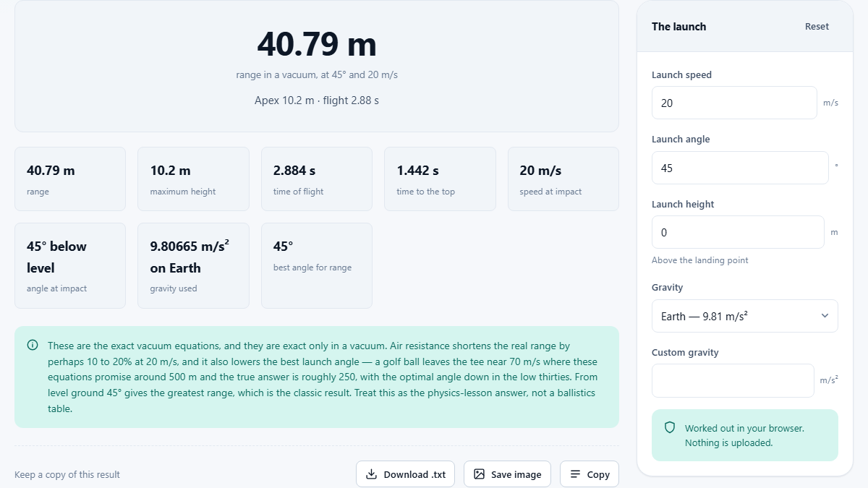Click the 'Custom gravity' field label
Image resolution: width=868 pixels, height=488 pixels.
coord(685,353)
